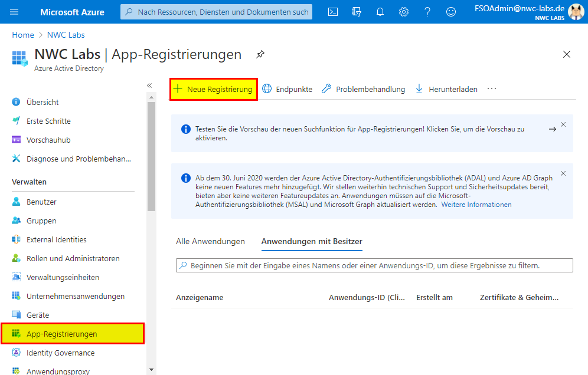588x375 pixels.
Task: Click the arrow to activate search preview
Action: pos(553,129)
